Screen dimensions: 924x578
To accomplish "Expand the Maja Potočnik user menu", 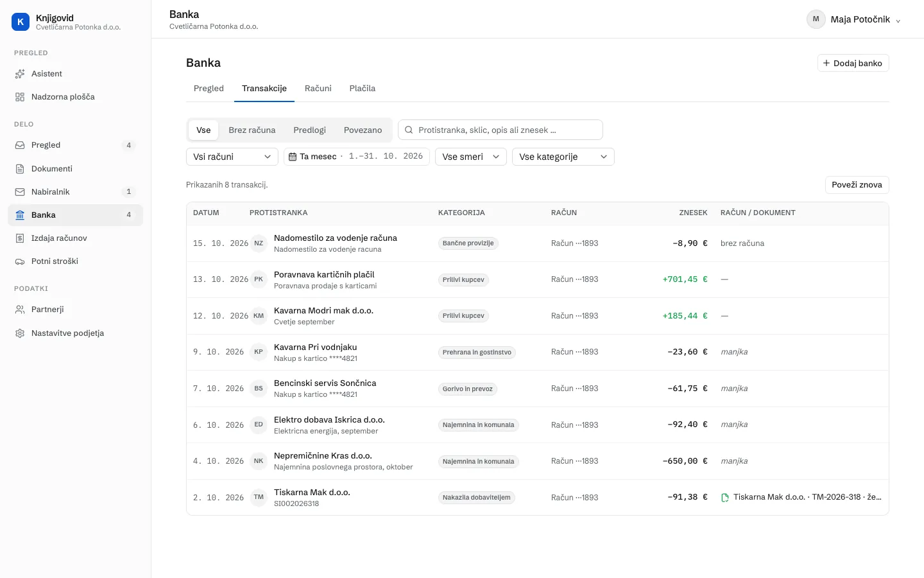I will coord(854,19).
